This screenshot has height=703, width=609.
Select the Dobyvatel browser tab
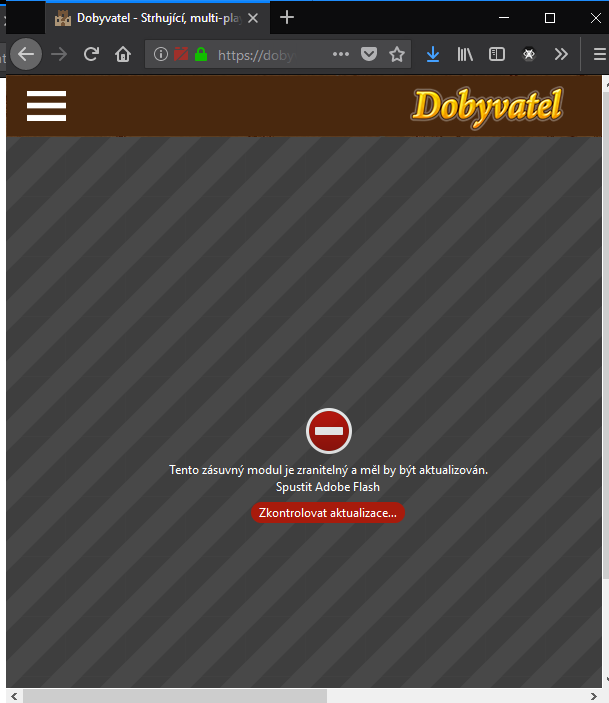point(150,18)
